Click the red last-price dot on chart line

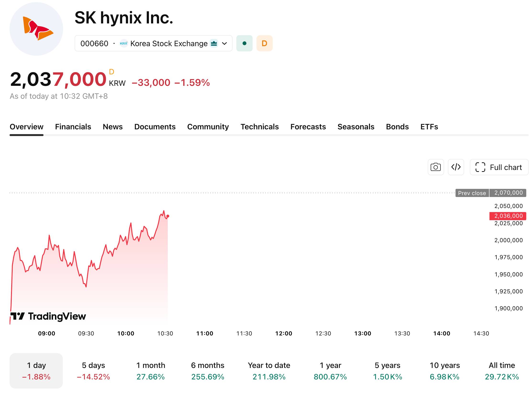pos(168,216)
